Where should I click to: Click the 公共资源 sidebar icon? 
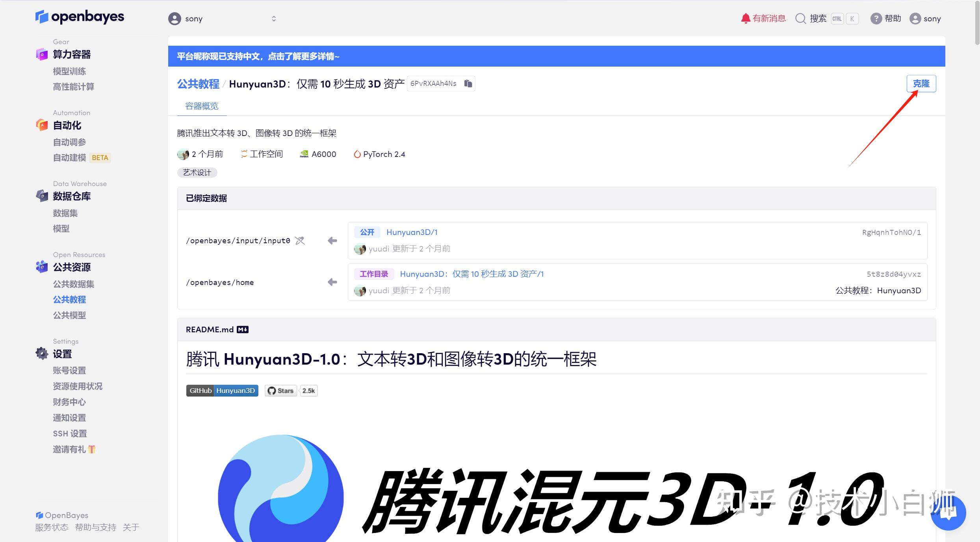point(42,267)
